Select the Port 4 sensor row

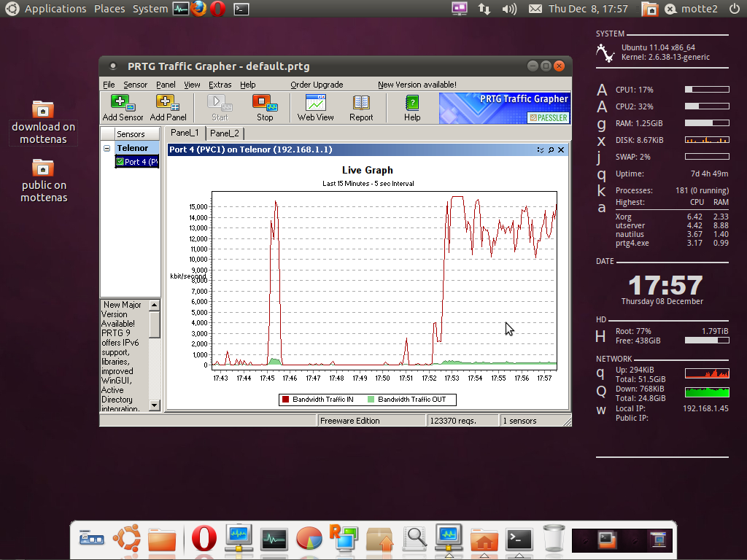click(136, 162)
